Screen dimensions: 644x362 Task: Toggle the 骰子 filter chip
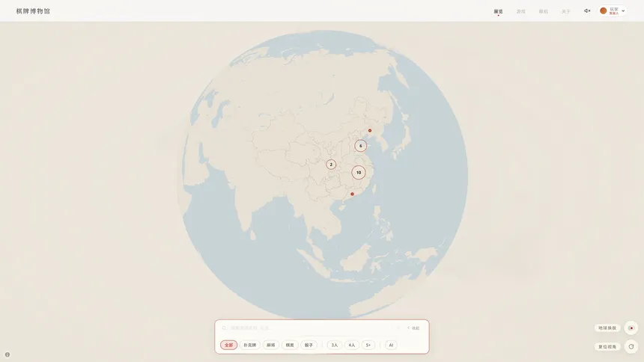tap(309, 346)
